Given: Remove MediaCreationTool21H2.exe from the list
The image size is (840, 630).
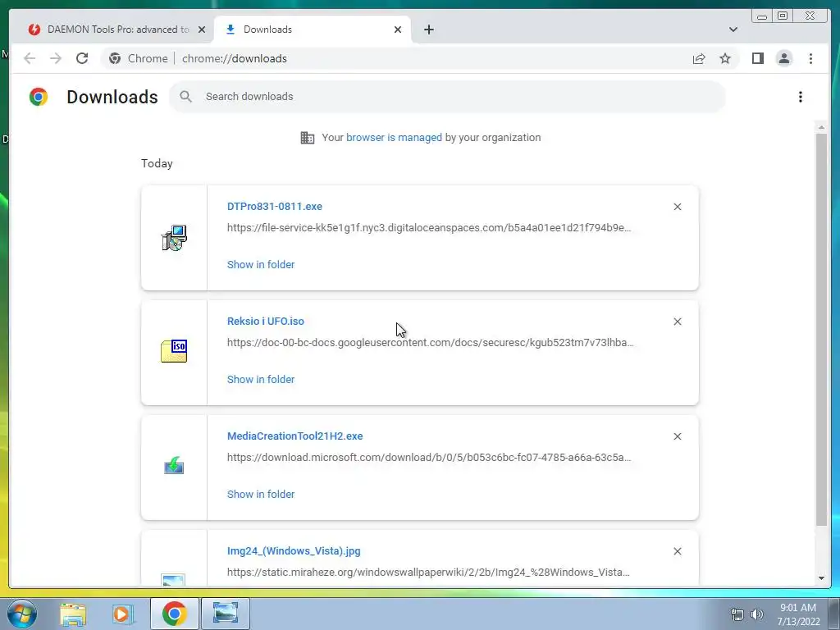Looking at the screenshot, I should (x=677, y=436).
